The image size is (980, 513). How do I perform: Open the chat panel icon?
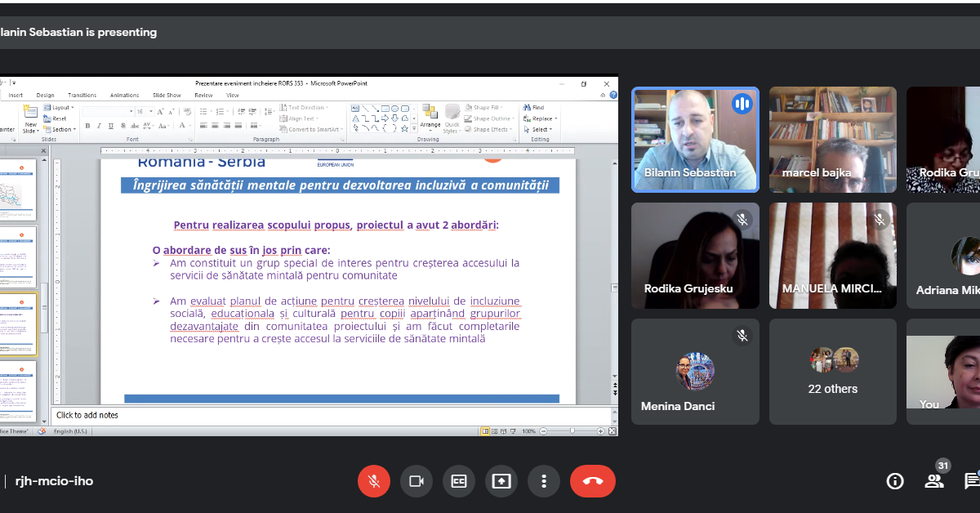coord(972,481)
